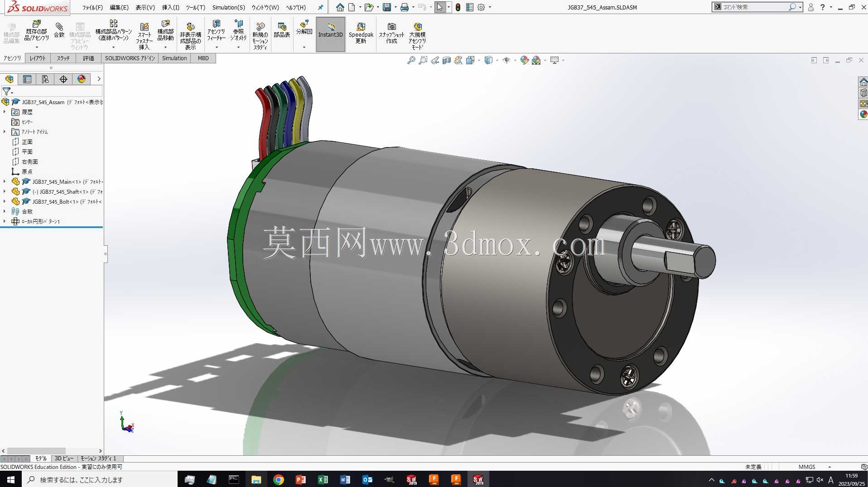Select the 原点 (Origin) item
The width and height of the screenshot is (868, 487).
click(27, 172)
